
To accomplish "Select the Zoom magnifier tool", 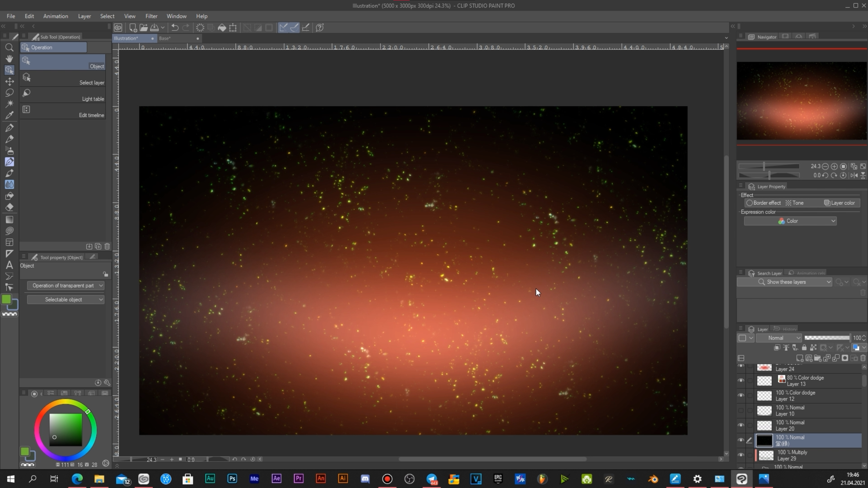I will click(9, 48).
